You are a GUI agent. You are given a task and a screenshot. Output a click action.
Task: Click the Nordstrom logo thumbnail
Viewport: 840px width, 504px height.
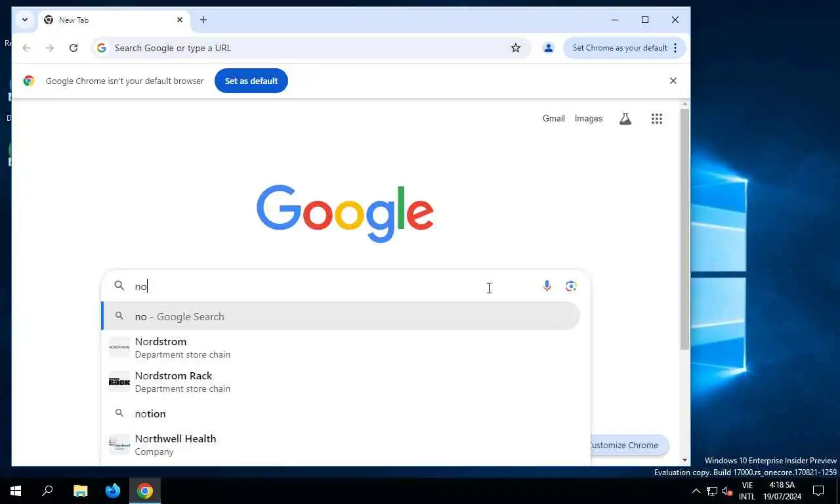pyautogui.click(x=119, y=347)
